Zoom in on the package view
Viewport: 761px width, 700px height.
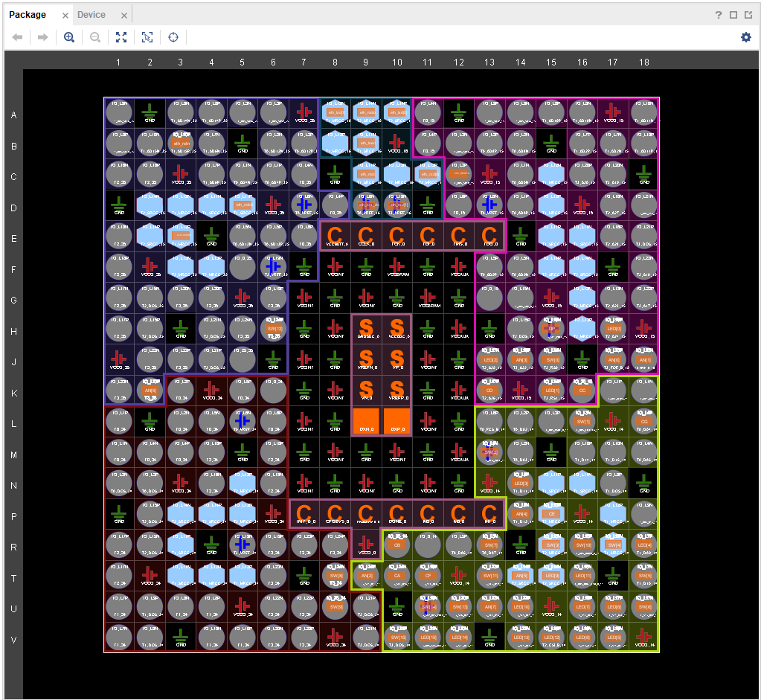coord(69,37)
